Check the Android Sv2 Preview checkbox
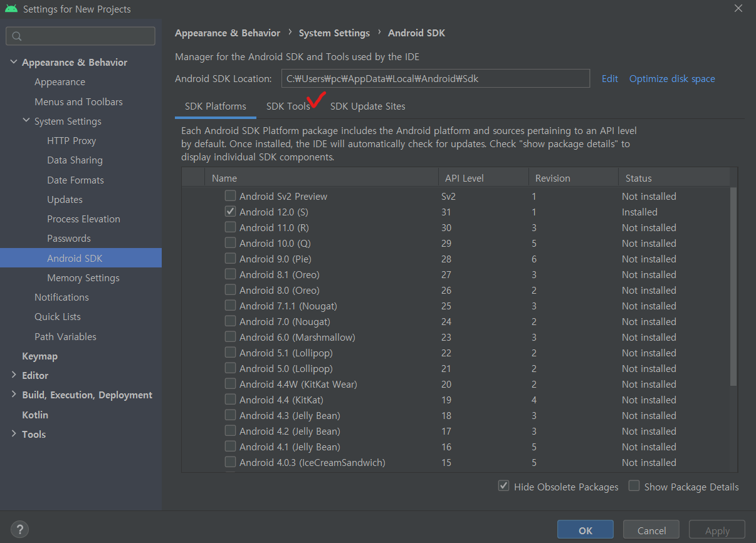The image size is (756, 543). click(x=231, y=196)
